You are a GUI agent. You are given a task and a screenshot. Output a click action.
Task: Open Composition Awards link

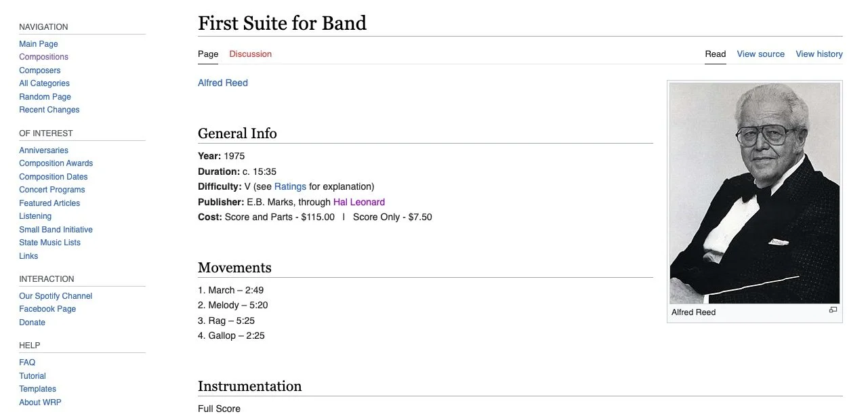(x=56, y=163)
